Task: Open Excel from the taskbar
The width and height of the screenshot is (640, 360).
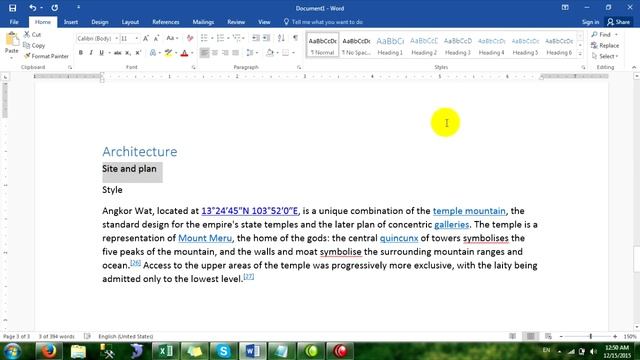Action: pos(165,351)
